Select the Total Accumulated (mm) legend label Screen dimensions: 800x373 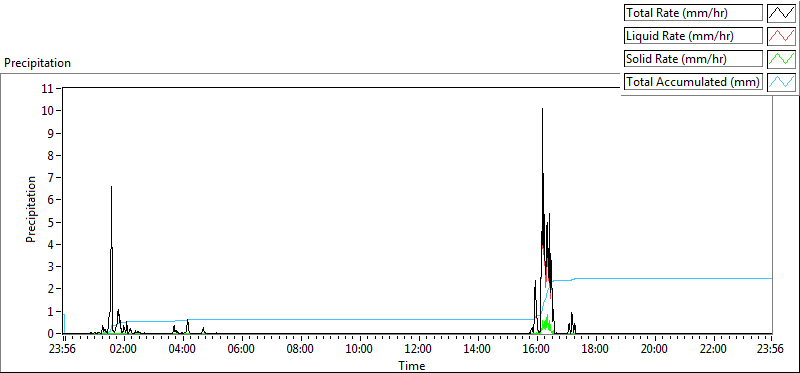point(693,82)
